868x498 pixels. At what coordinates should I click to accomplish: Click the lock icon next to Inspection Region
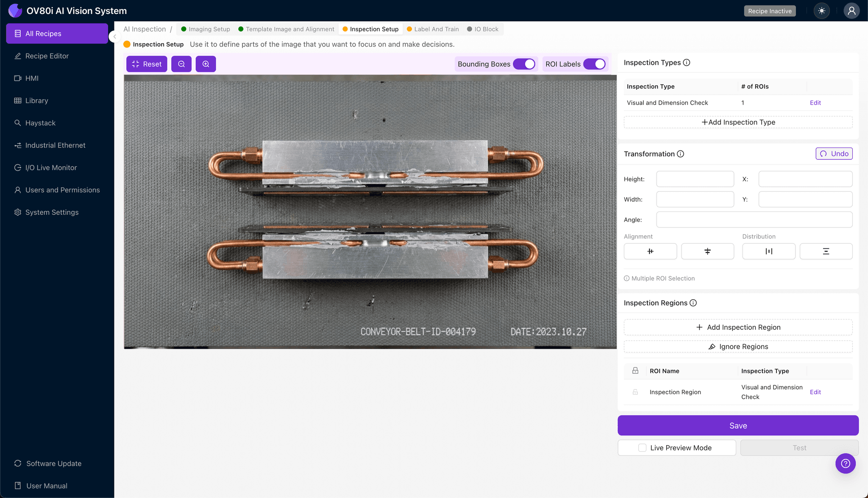click(x=635, y=392)
